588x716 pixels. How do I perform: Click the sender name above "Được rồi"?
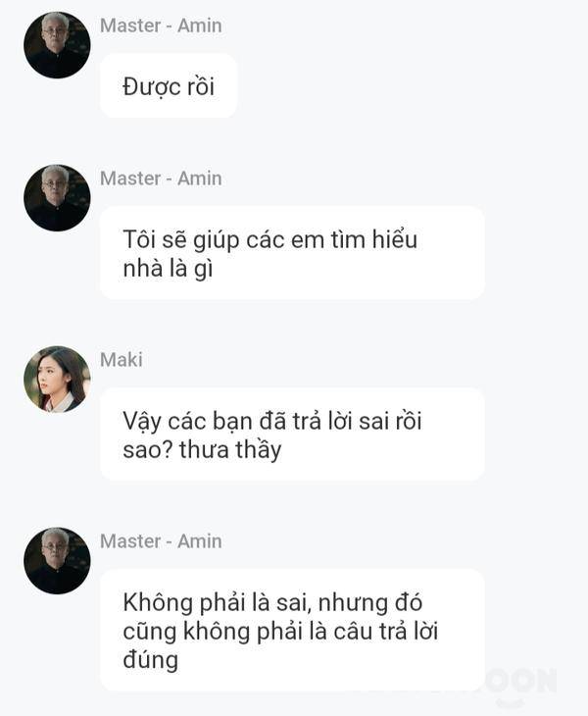(x=161, y=26)
